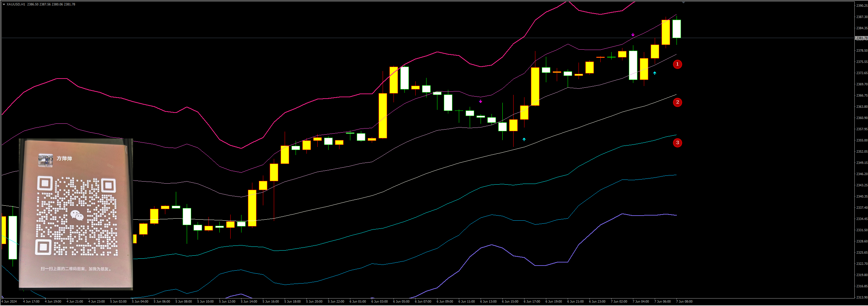Click the 7 Jun 08:00 time label

pyautogui.click(x=684, y=302)
